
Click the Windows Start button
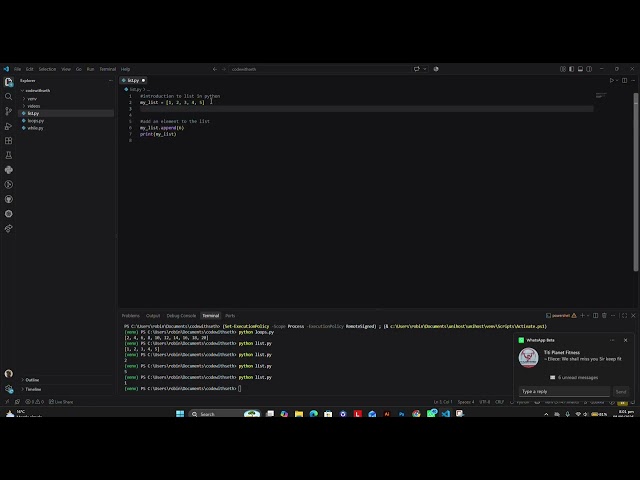180,413
